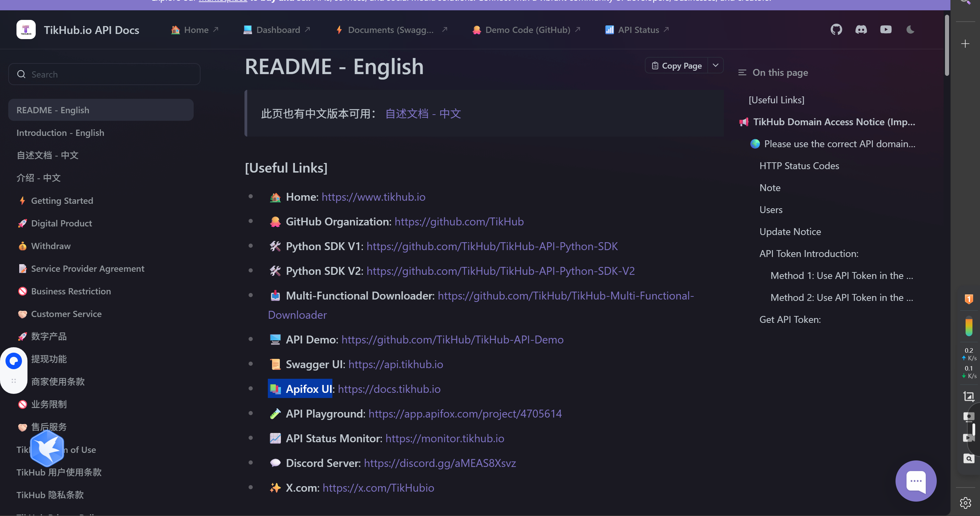This screenshot has height=516, width=980.
Task: Click the prohibited icon beside Business Restriction
Action: pos(22,291)
